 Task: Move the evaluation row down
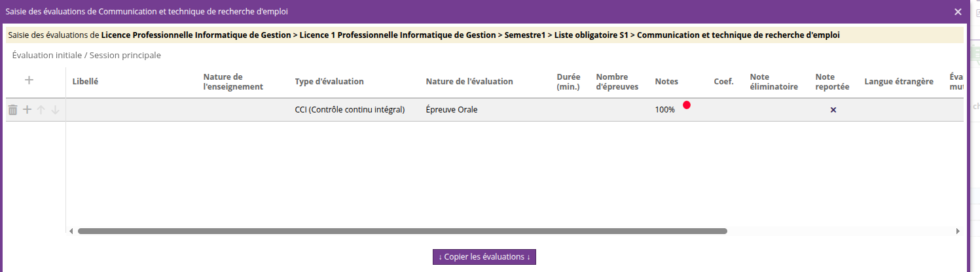(x=55, y=110)
